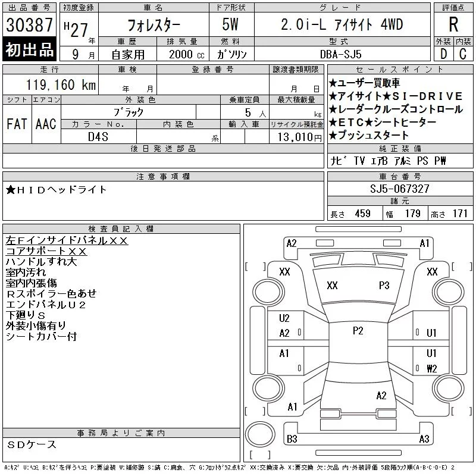Screen dimensions: 476x476
Task: Click the P2 mark on the roof
Action: point(358,330)
